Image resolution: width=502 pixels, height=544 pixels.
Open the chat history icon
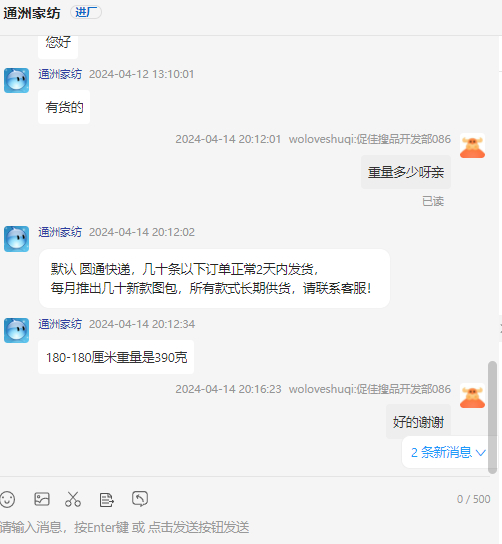[x=140, y=499]
